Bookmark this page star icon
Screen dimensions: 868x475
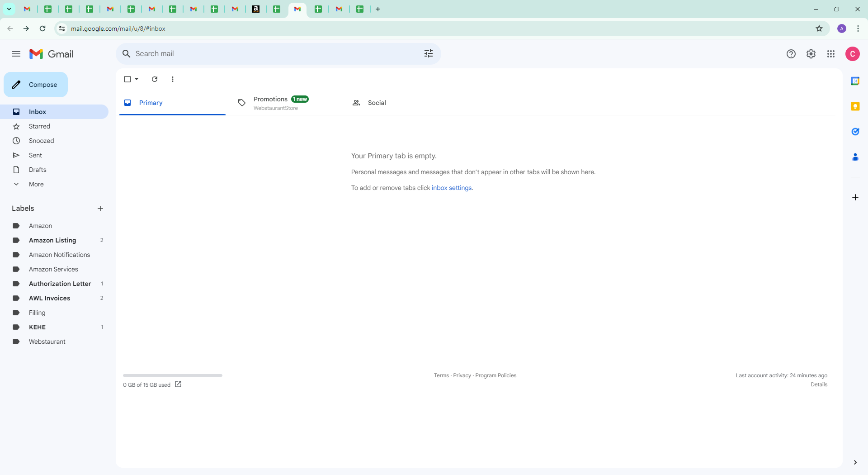coord(819,28)
